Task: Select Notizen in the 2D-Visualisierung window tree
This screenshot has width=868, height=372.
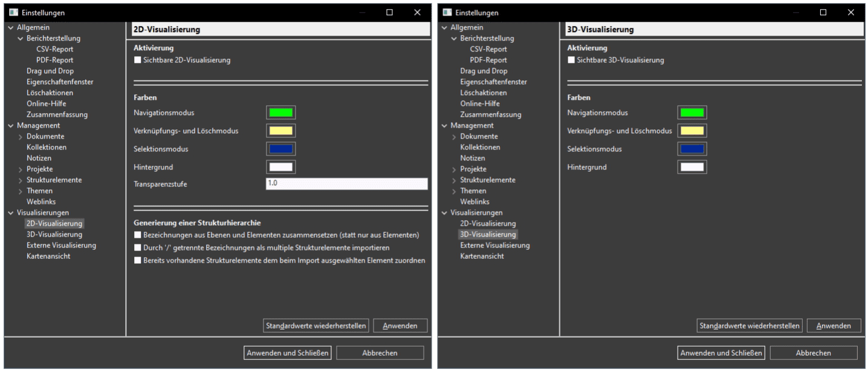Action: pyautogui.click(x=39, y=158)
